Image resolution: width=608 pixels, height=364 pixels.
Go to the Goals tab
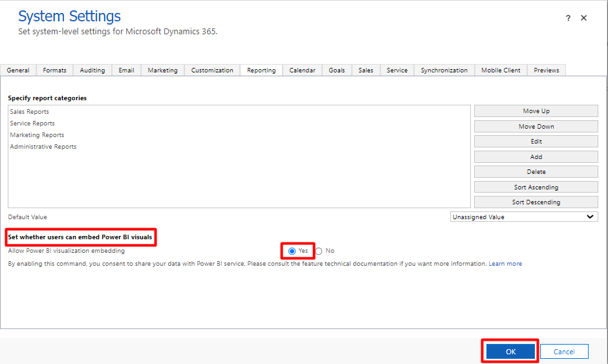[x=336, y=70]
